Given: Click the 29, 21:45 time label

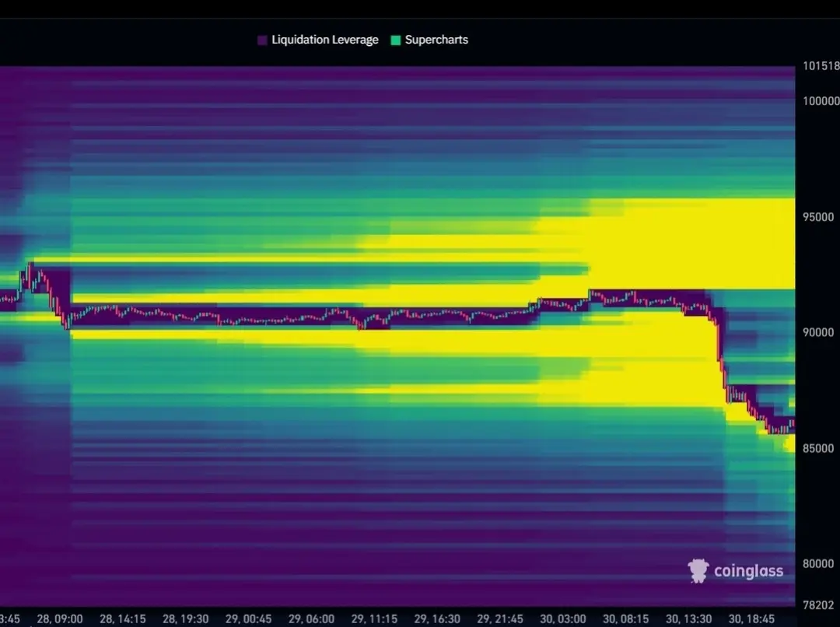Looking at the screenshot, I should pos(500,619).
